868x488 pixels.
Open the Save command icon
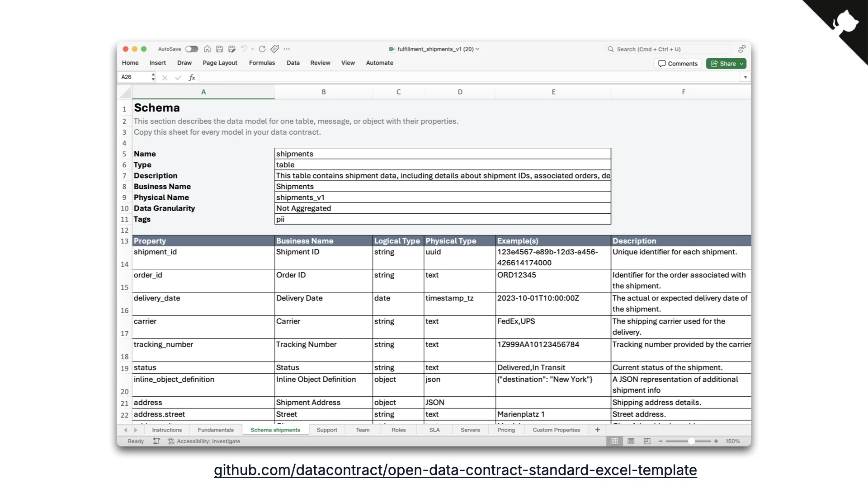(220, 49)
